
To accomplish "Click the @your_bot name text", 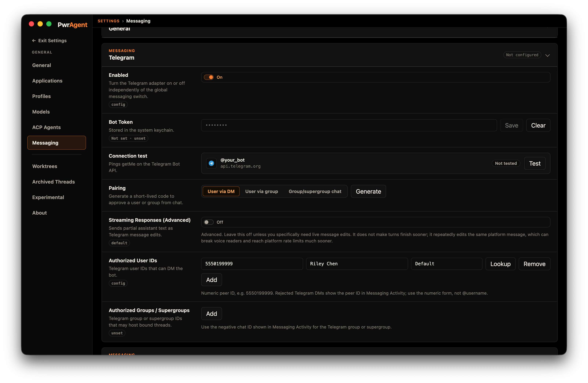I will [232, 160].
